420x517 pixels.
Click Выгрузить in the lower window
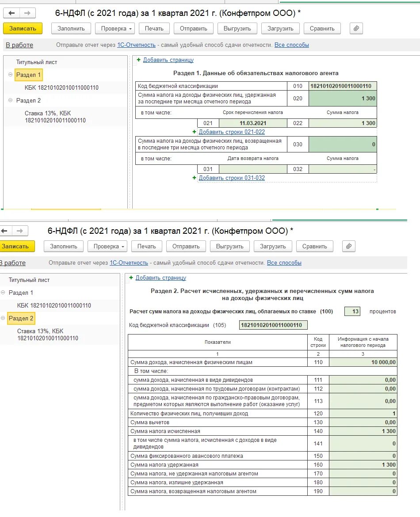pyautogui.click(x=229, y=246)
